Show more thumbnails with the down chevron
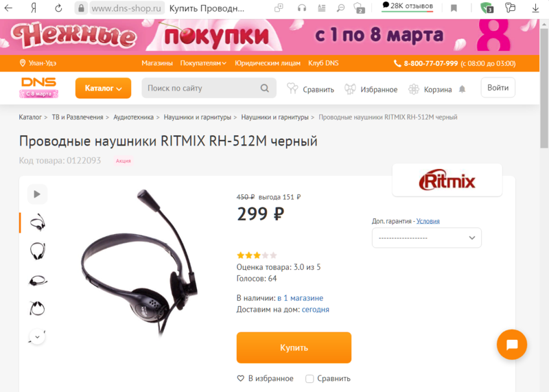The image size is (549, 392). (x=38, y=336)
